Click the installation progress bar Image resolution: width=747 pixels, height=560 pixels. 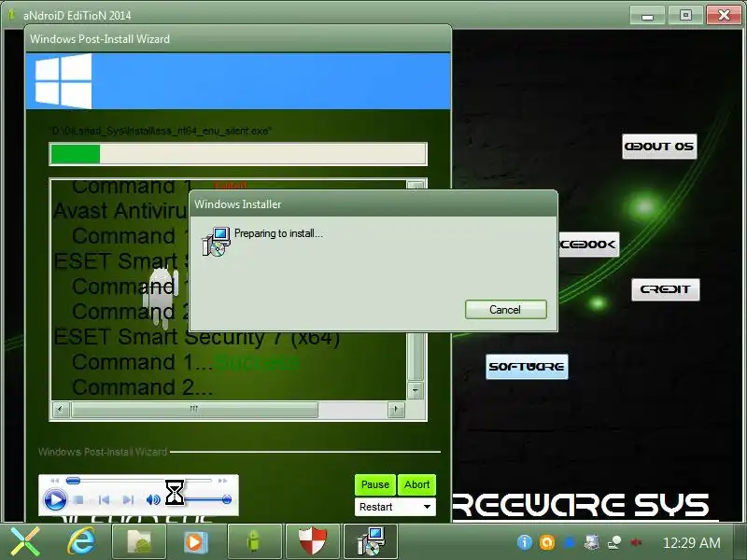coord(238,154)
